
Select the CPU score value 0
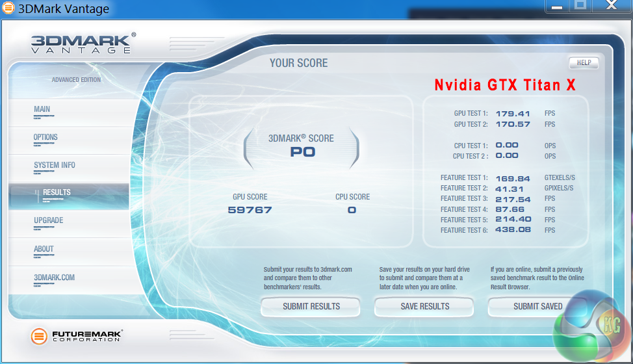pyautogui.click(x=352, y=210)
